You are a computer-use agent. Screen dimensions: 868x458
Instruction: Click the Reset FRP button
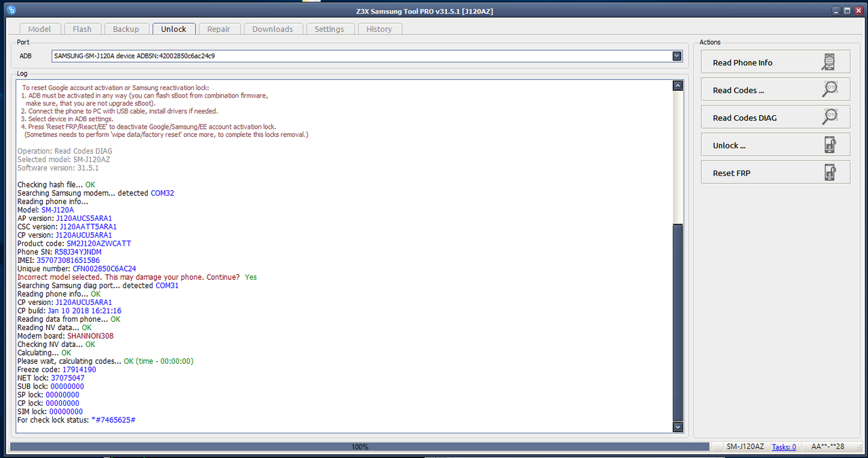coord(775,173)
